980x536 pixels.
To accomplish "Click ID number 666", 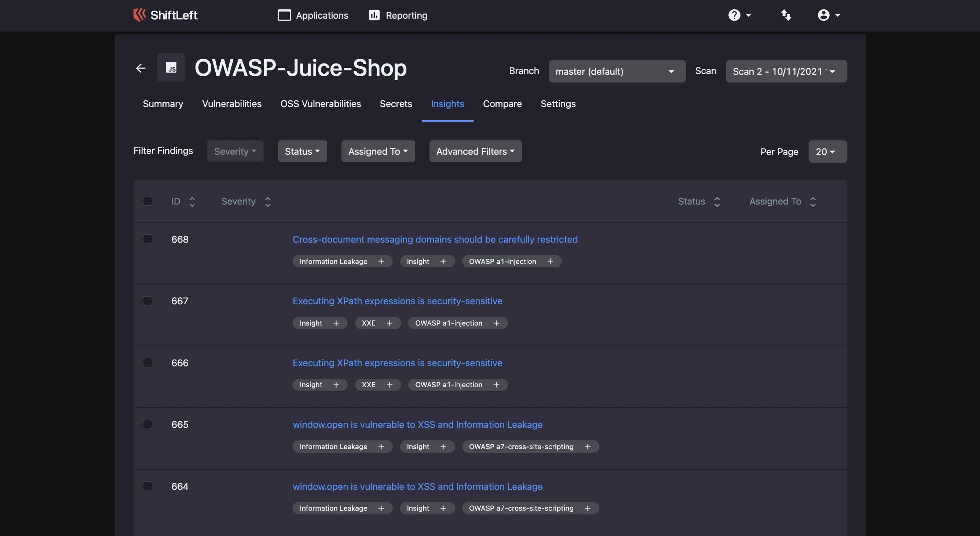I will pos(180,363).
